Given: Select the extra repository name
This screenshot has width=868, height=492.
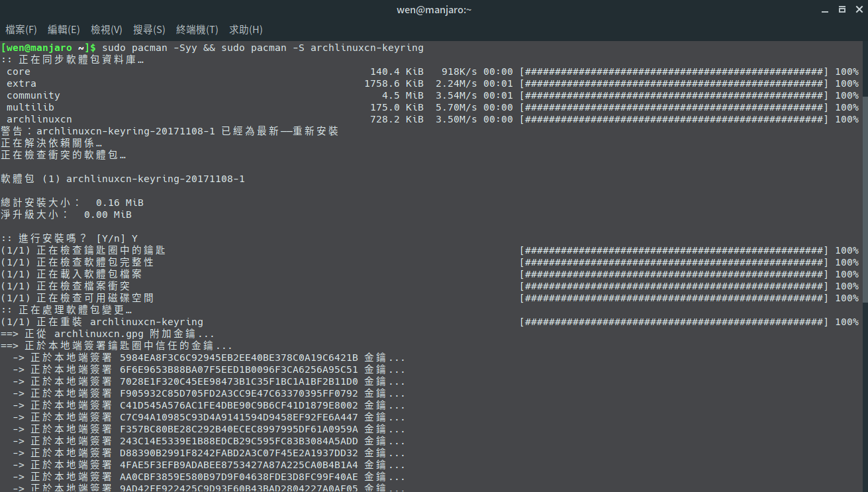Looking at the screenshot, I should point(21,83).
